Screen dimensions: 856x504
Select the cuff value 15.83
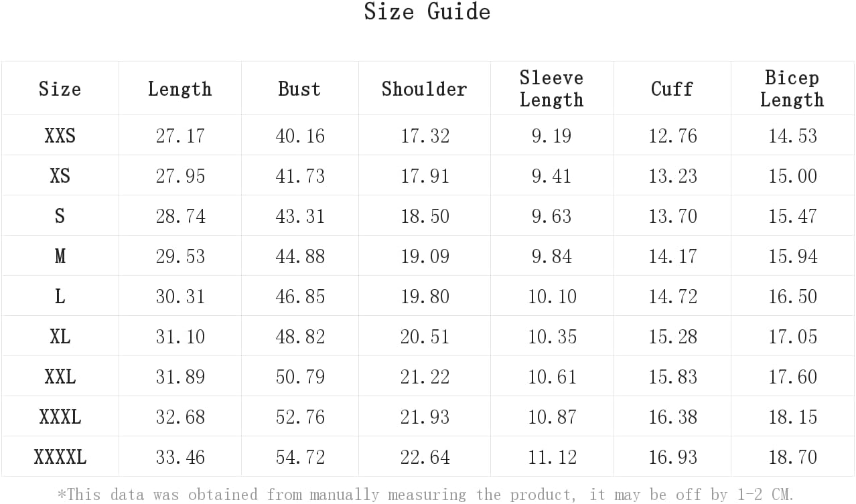click(672, 377)
